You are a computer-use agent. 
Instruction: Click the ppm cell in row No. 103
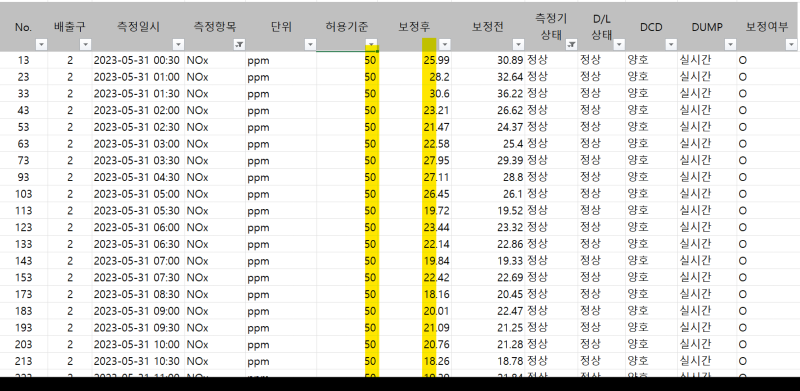pyautogui.click(x=281, y=194)
